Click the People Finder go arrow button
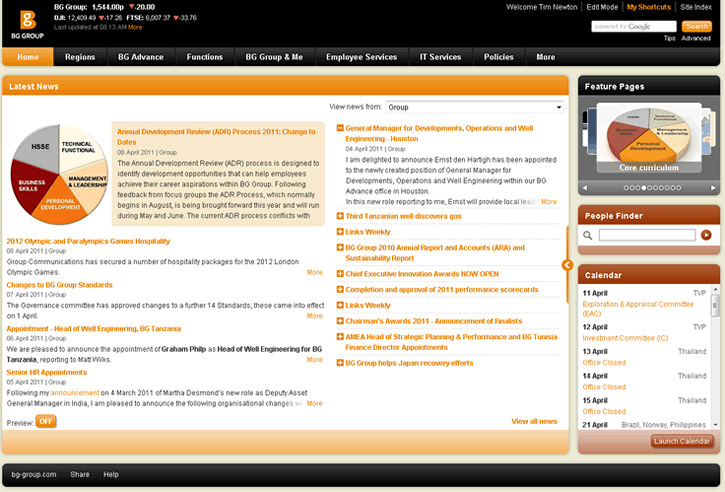 [706, 235]
